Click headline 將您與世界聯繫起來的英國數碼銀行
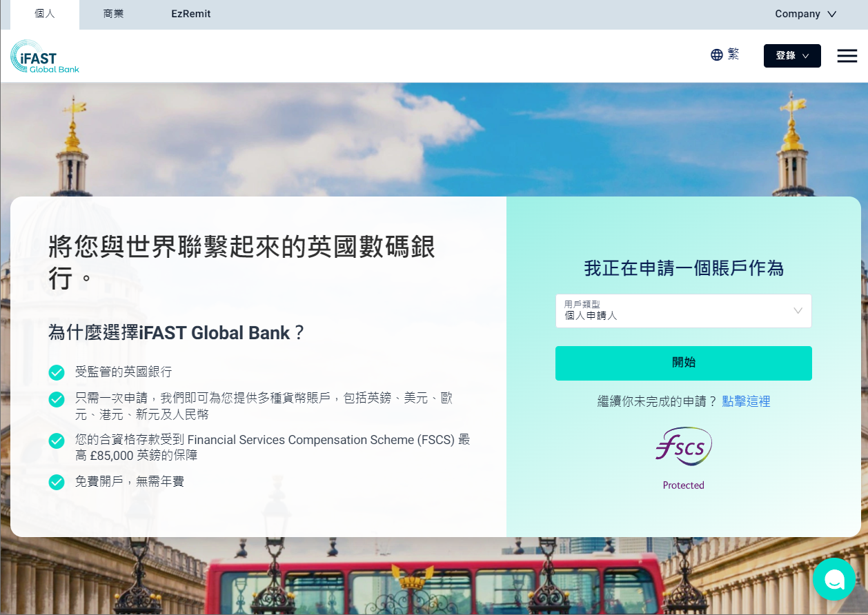Screen dimensions: 868x615 pyautogui.click(x=242, y=262)
